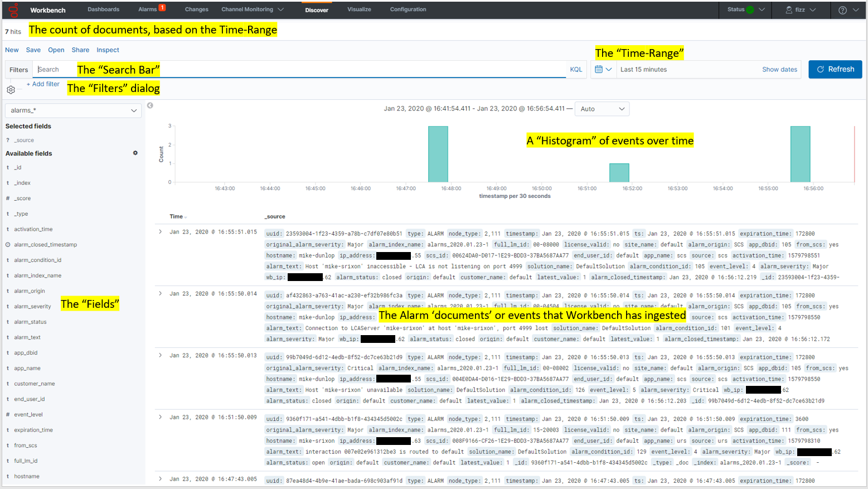868x489 pixels.
Task: Select the expiration_time field
Action: pos(33,430)
